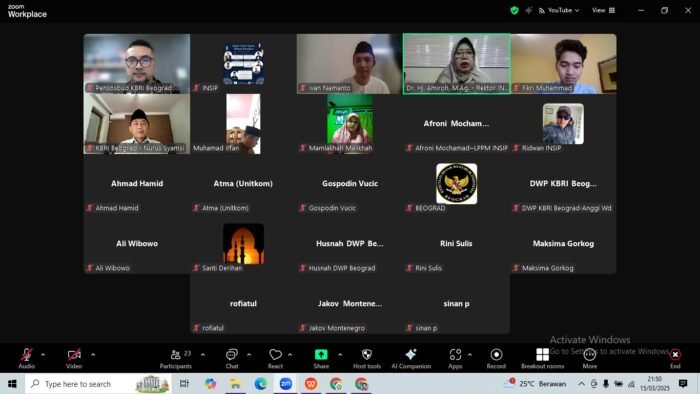Screen dimensions: 700x394
Task: Click the green encryption shield icon
Action: [x=514, y=10]
